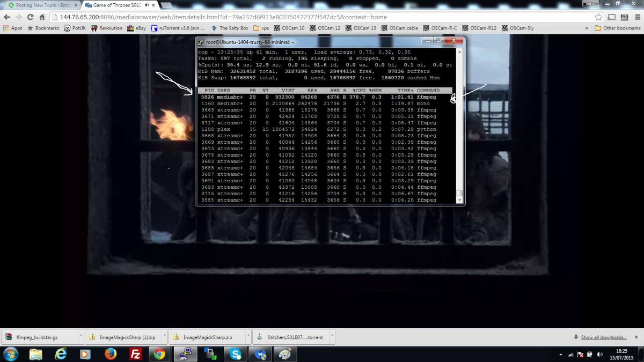Close the downloads bar

636,337
